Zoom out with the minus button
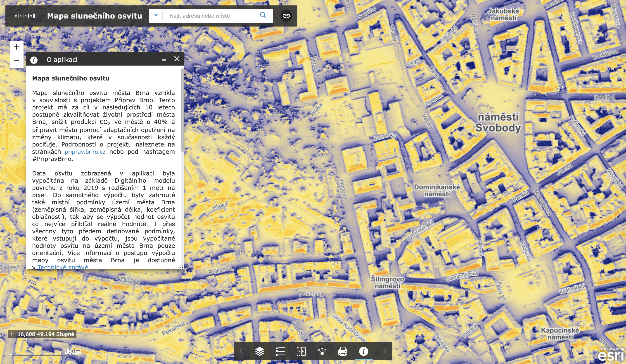 17,60
